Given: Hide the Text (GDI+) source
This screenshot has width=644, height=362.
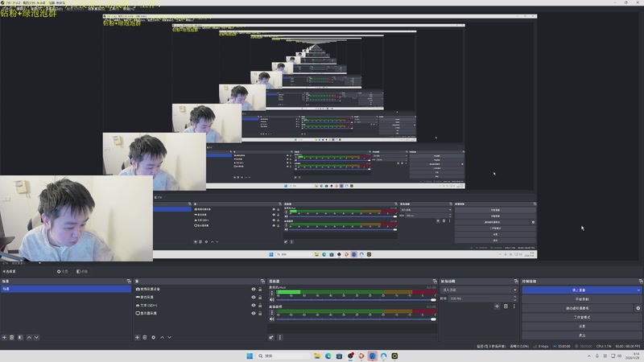Looking at the screenshot, I should click(x=254, y=306).
